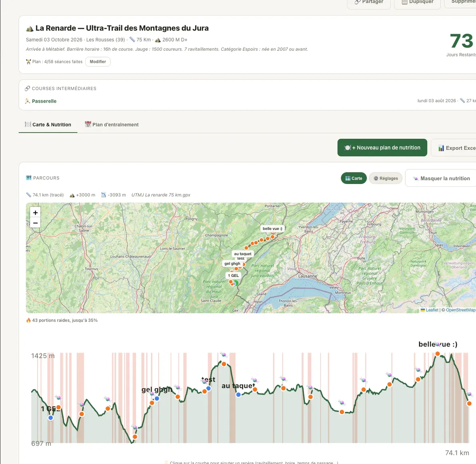Click green start marker on map
The image size is (476, 464).
[236, 283]
